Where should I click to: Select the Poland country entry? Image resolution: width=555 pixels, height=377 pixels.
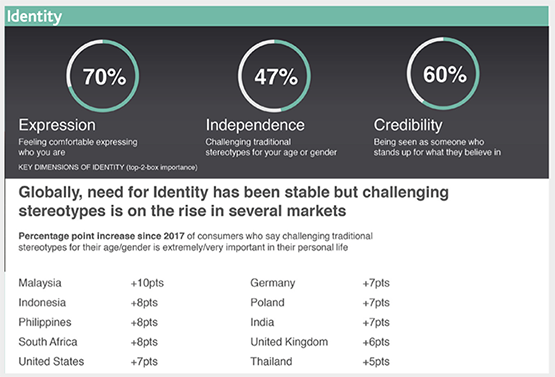pos(267,303)
